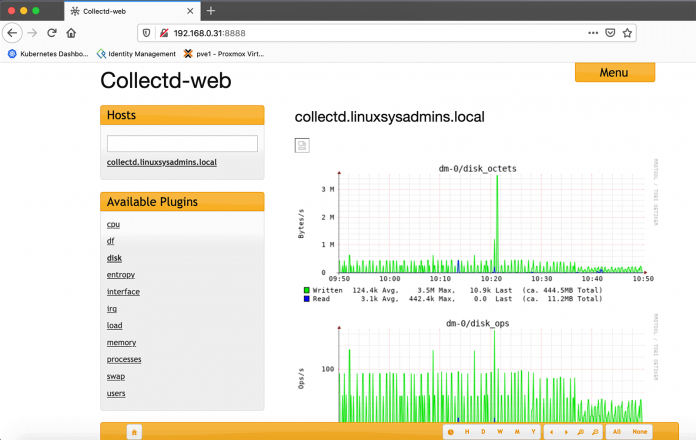Set graph range to Month (M)
The height and width of the screenshot is (440, 696).
coord(517,432)
